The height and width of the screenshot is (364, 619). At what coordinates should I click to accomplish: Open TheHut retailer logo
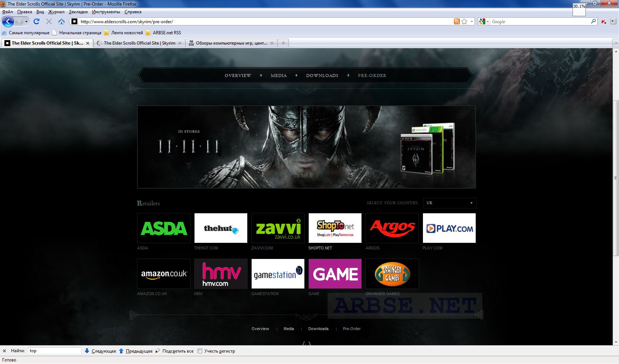click(x=221, y=228)
